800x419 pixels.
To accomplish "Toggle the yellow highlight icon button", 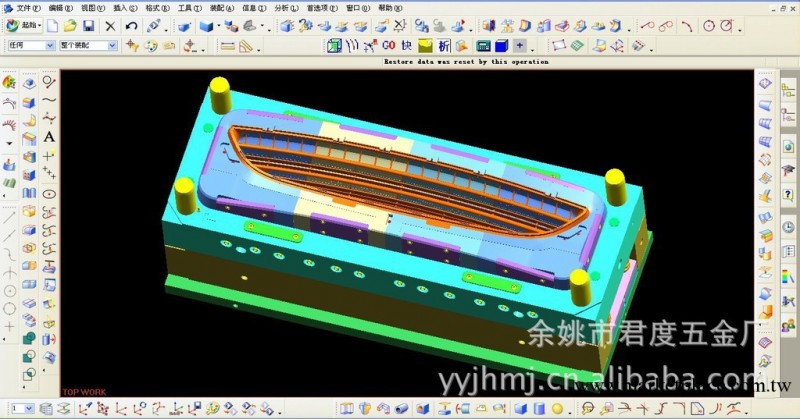I will point(425,46).
